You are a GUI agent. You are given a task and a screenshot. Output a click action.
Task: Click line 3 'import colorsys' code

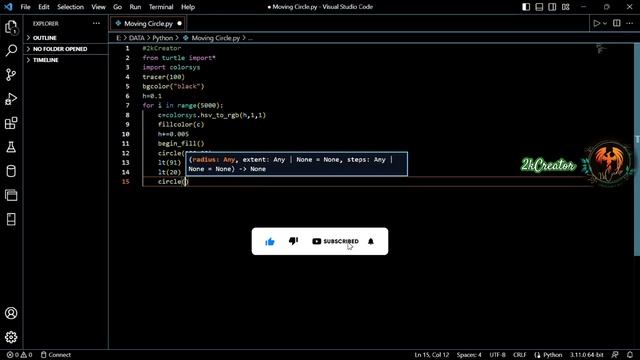pyautogui.click(x=171, y=67)
